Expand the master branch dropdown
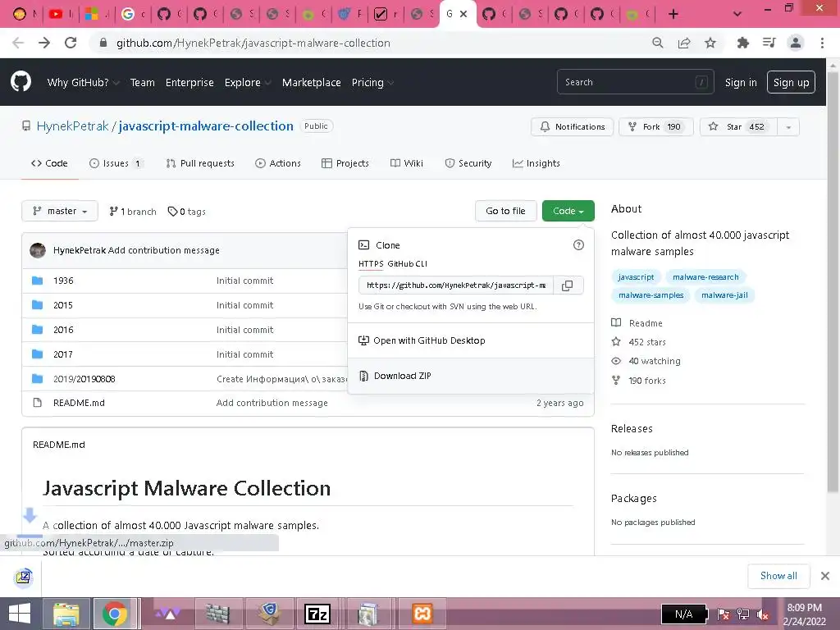 click(59, 211)
